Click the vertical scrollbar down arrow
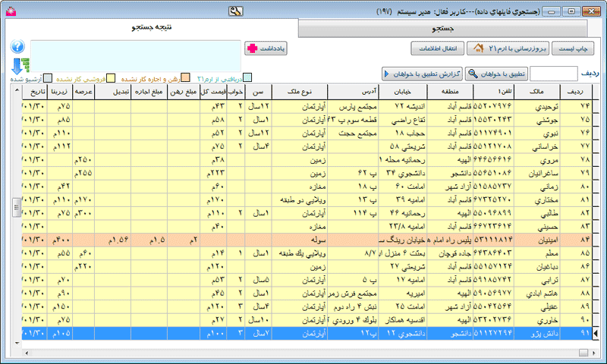 coord(17,343)
